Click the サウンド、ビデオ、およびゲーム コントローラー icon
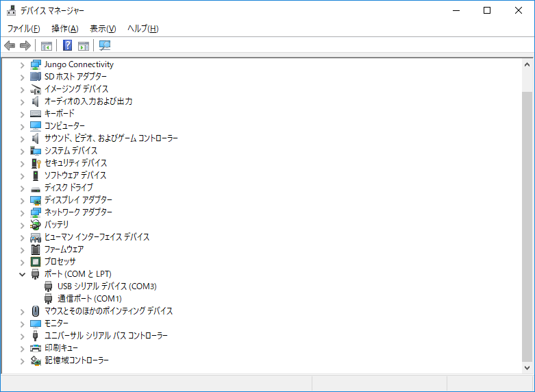Viewport: 535px width, 392px height. (36, 138)
